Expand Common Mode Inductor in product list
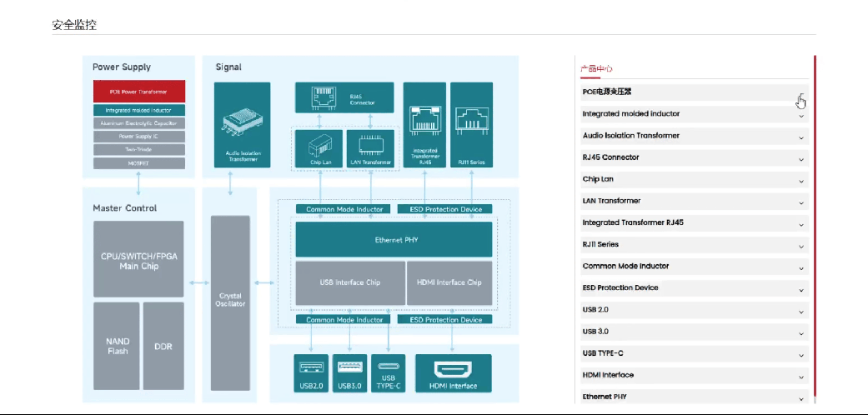Screen dimensions: 868x415 pyautogui.click(x=695, y=267)
